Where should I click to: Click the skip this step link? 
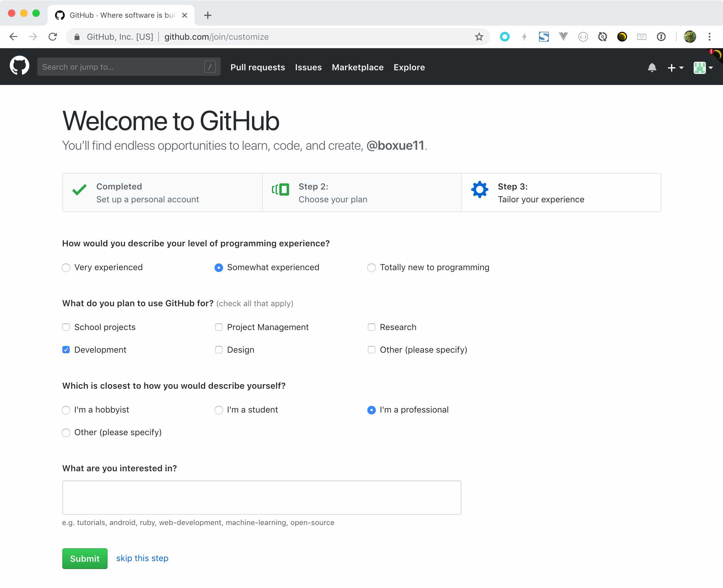coord(142,558)
